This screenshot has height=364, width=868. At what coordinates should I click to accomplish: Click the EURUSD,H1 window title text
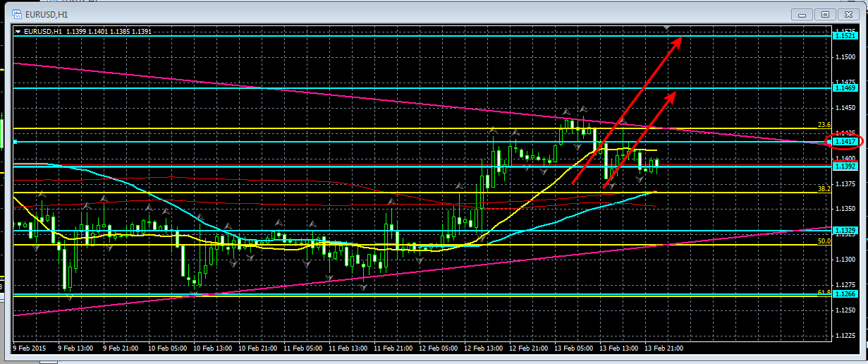(x=47, y=14)
